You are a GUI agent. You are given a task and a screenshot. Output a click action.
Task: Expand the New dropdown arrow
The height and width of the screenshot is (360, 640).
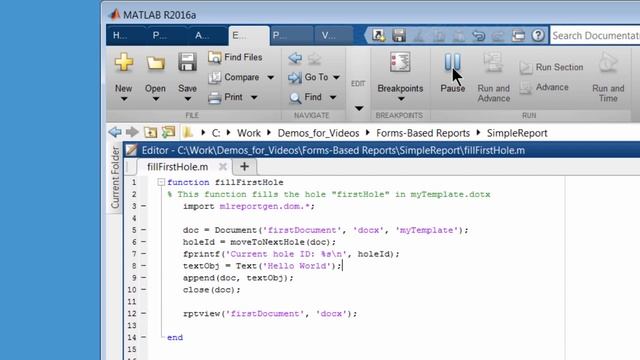coord(124,99)
